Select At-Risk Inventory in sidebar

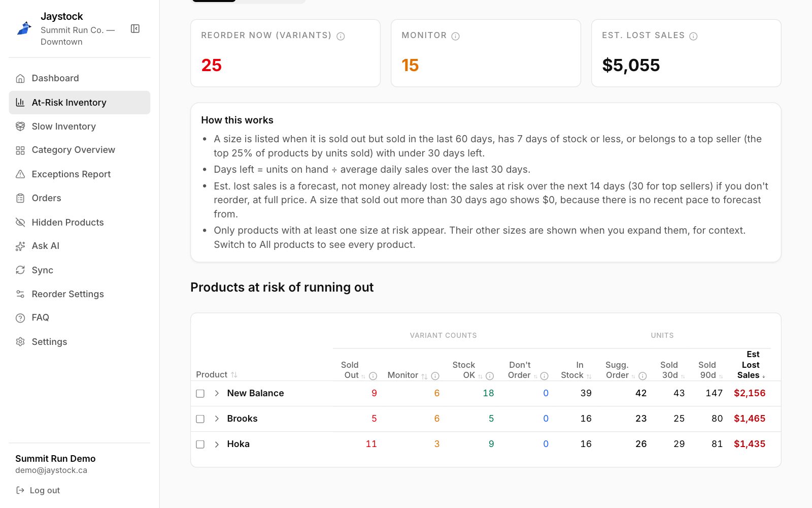(80, 103)
